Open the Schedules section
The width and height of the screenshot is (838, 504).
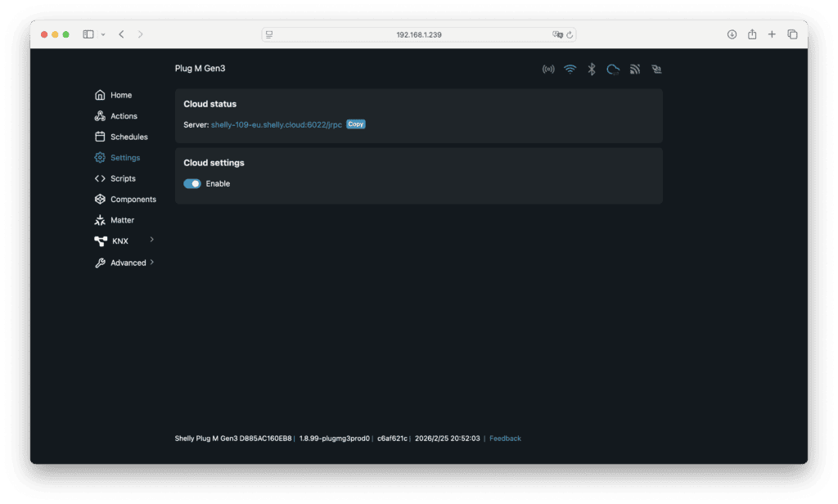pyautogui.click(x=128, y=137)
